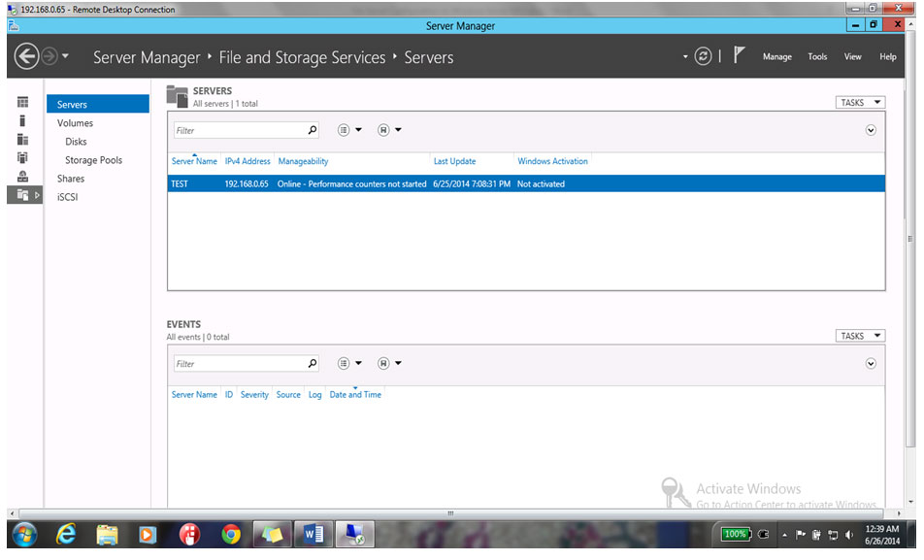This screenshot has width=924, height=560.
Task: Select Shares in the navigation list
Action: coord(71,179)
